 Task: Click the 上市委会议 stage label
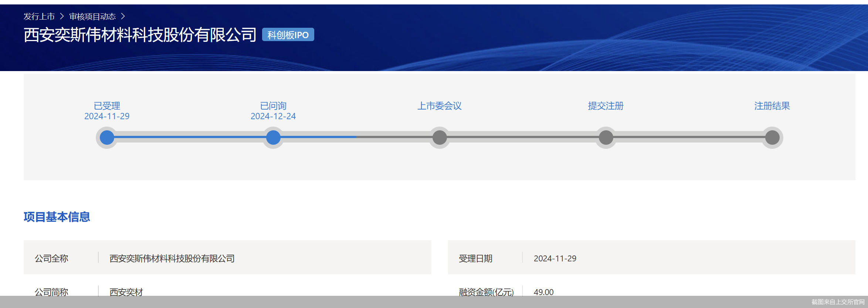440,106
